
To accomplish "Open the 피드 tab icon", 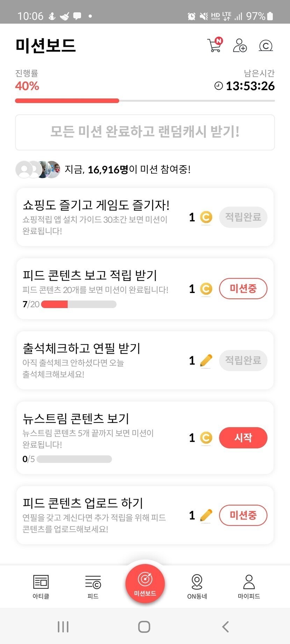I will [x=93, y=586].
